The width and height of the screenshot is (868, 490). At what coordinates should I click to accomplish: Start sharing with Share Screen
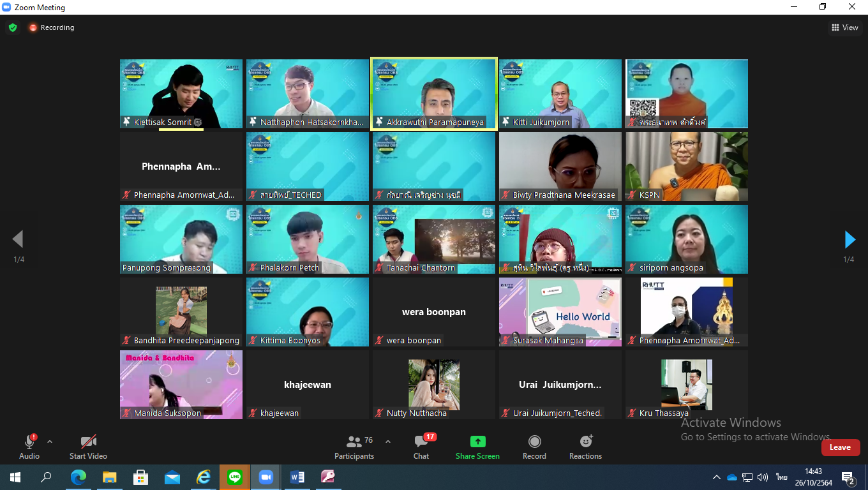[477, 447]
